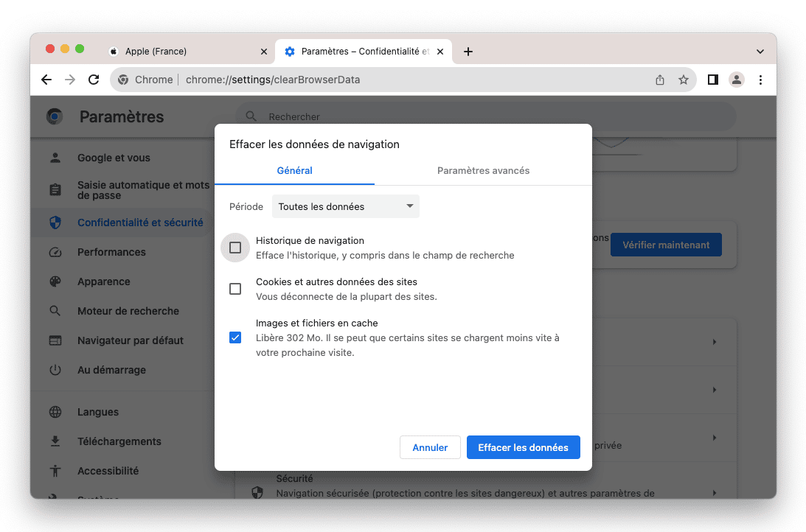The width and height of the screenshot is (806, 532).
Task: Open a new tab with plus icon
Action: (x=468, y=52)
